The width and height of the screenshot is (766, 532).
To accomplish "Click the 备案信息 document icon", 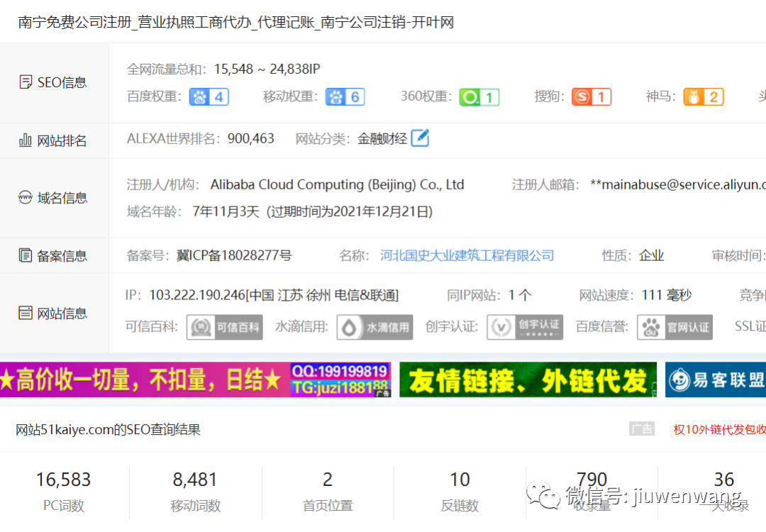I will tap(26, 255).
